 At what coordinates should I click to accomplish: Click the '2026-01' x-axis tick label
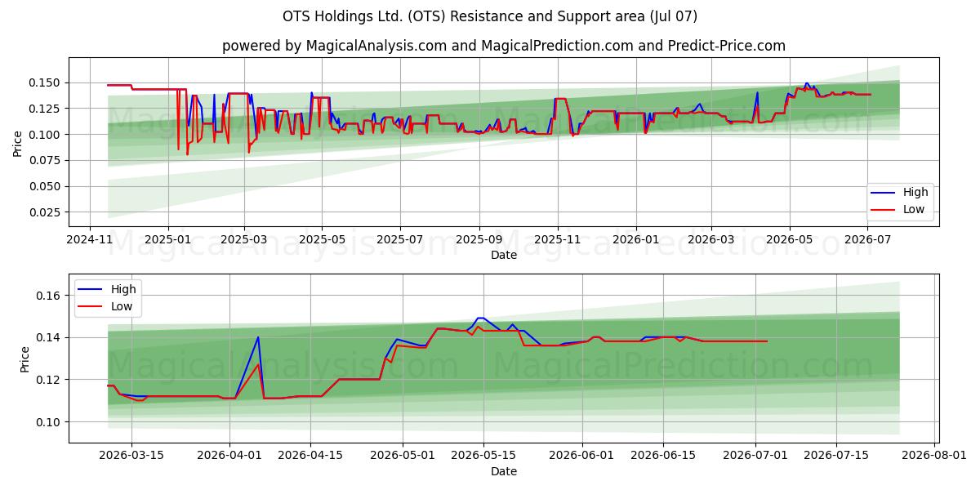pos(636,239)
